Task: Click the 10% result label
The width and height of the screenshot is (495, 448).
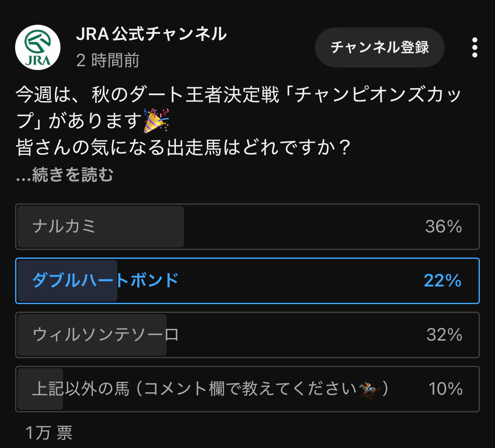Action: [x=445, y=389]
